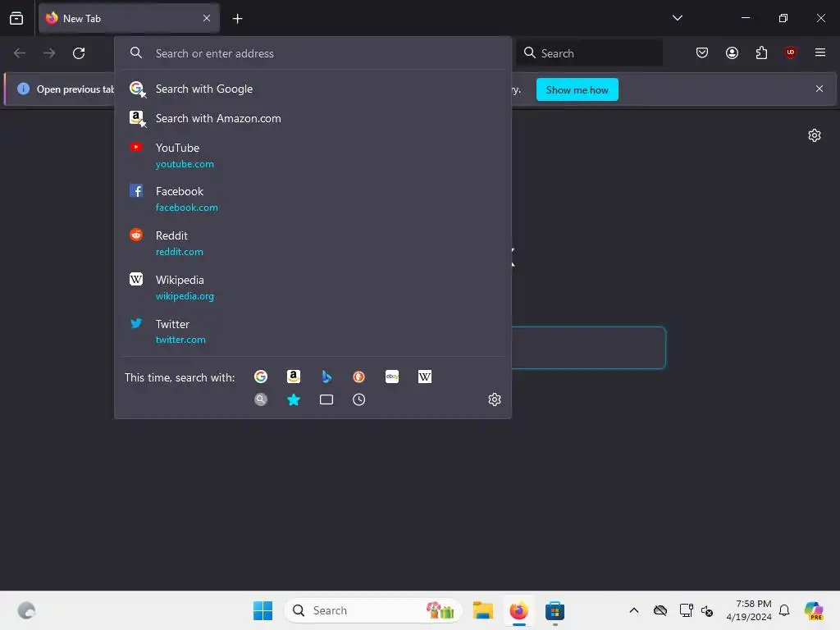Go back one page

(x=20, y=53)
